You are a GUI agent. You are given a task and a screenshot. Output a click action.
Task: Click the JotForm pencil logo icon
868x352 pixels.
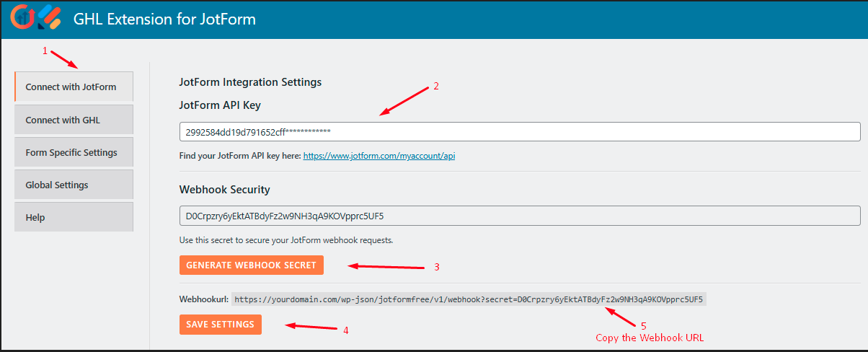click(50, 18)
